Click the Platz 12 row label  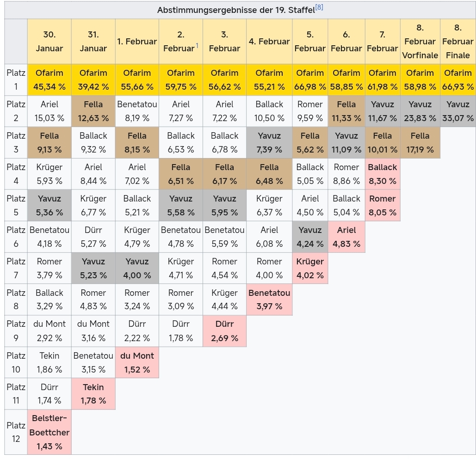point(16,432)
